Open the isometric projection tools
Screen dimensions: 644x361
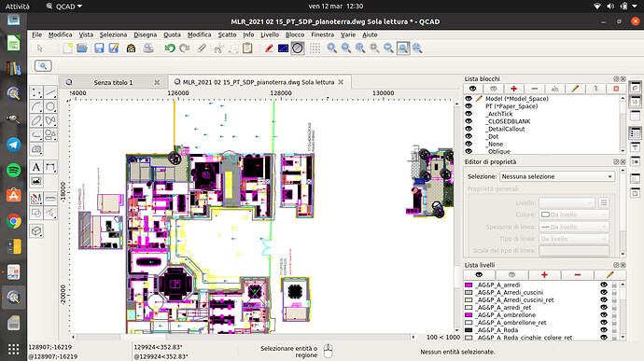[36, 231]
